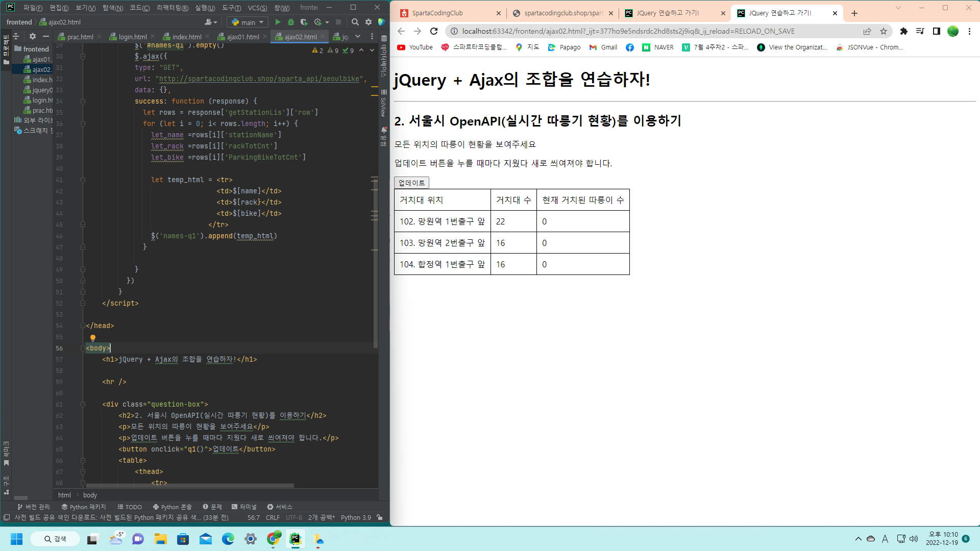
Task: Open the database tool window icon on right stripe
Action: 384,38
